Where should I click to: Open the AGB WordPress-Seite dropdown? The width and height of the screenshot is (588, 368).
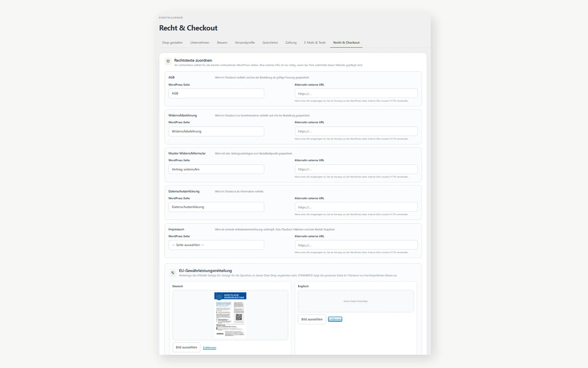point(216,93)
